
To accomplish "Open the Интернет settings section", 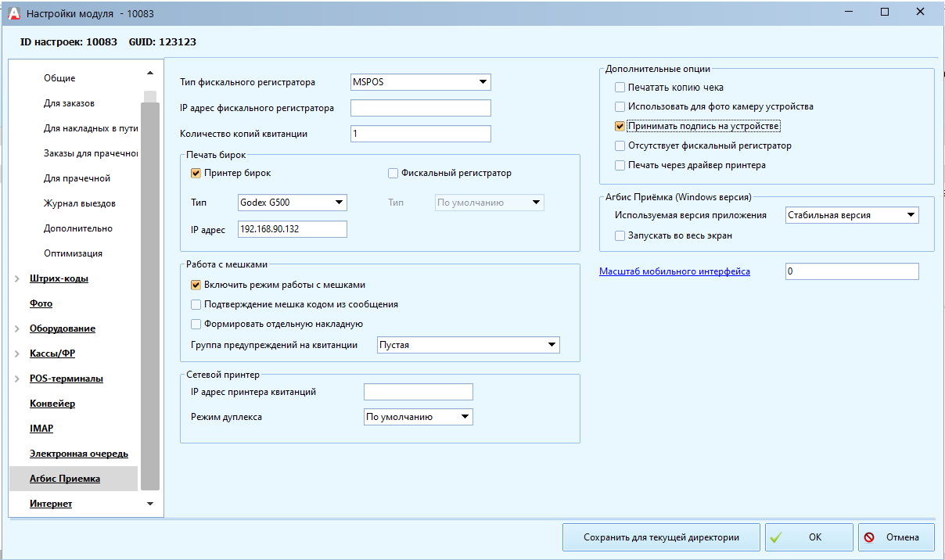I will [51, 504].
